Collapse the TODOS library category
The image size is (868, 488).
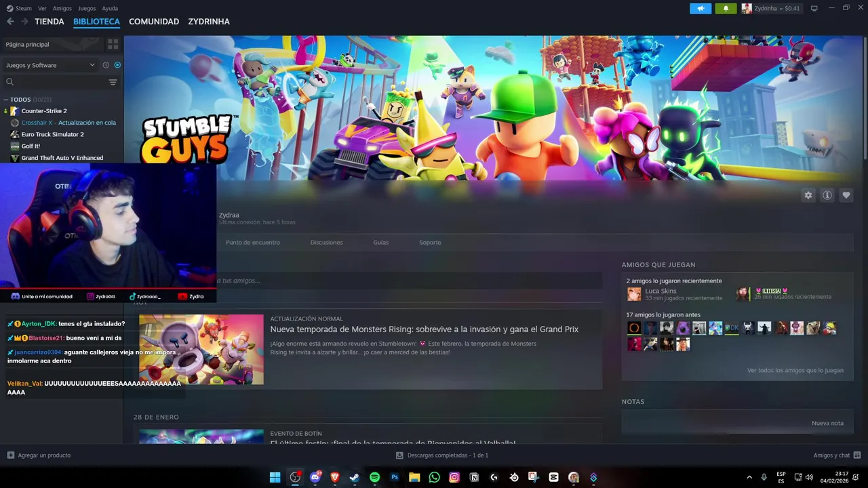(6, 100)
